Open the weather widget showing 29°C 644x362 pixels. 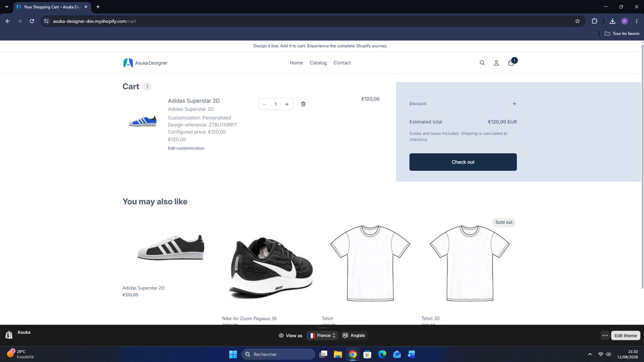click(x=21, y=354)
